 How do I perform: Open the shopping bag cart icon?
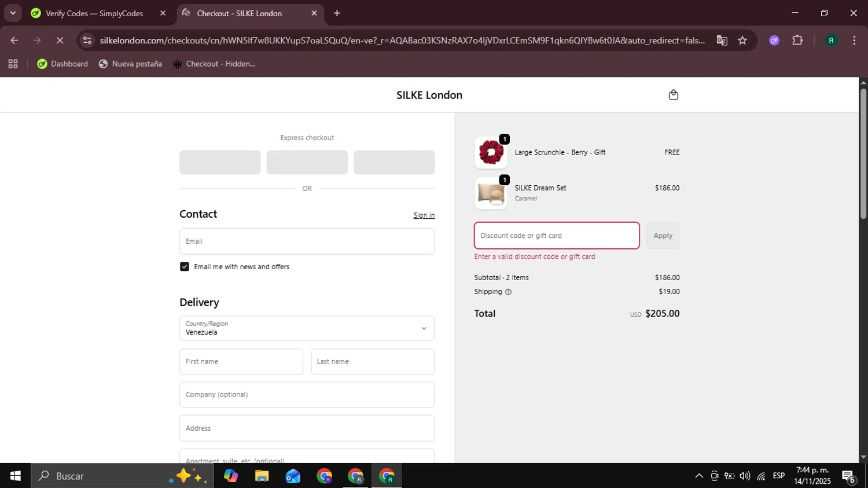(x=673, y=95)
